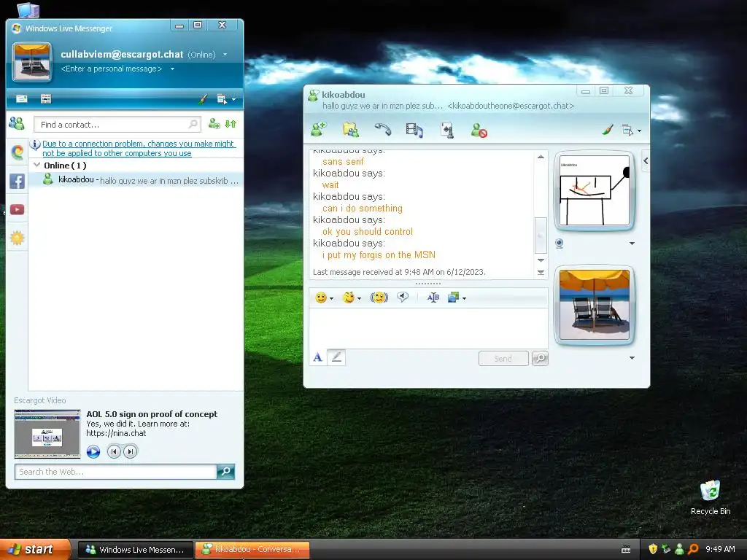The width and height of the screenshot is (747, 560).
Task: Open the conversation Show menu dropdown
Action: (631, 130)
